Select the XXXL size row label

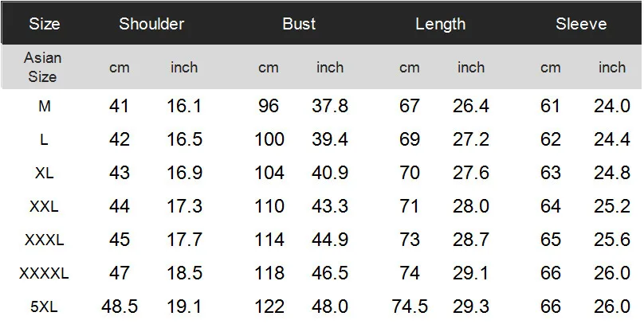click(x=45, y=240)
